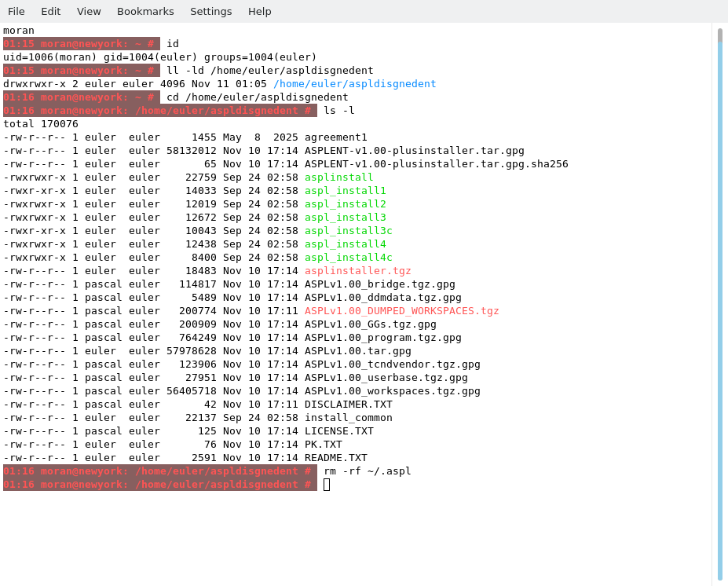The width and height of the screenshot is (728, 586).
Task: Click the vertical scrollbar of the terminal
Action: coord(719,306)
